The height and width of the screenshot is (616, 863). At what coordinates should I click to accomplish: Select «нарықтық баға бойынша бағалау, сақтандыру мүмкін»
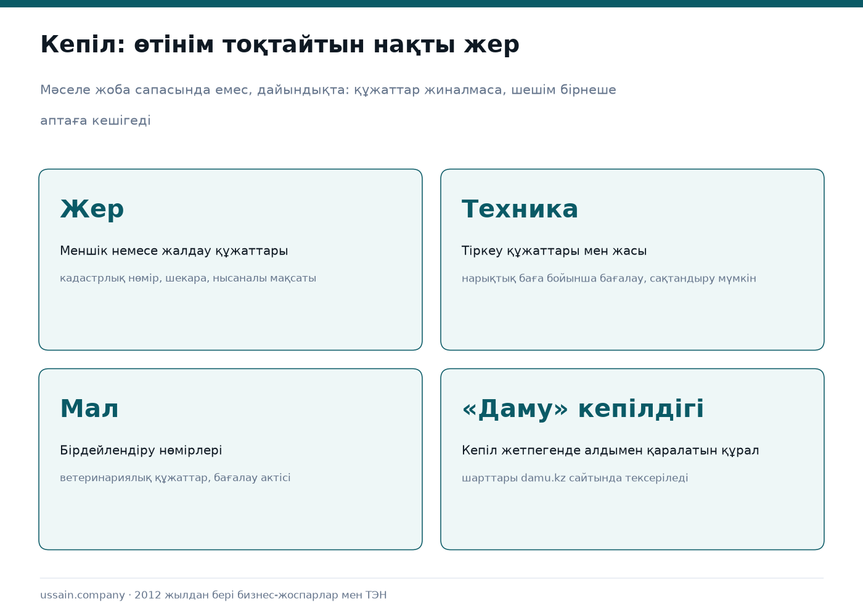[x=609, y=278]
